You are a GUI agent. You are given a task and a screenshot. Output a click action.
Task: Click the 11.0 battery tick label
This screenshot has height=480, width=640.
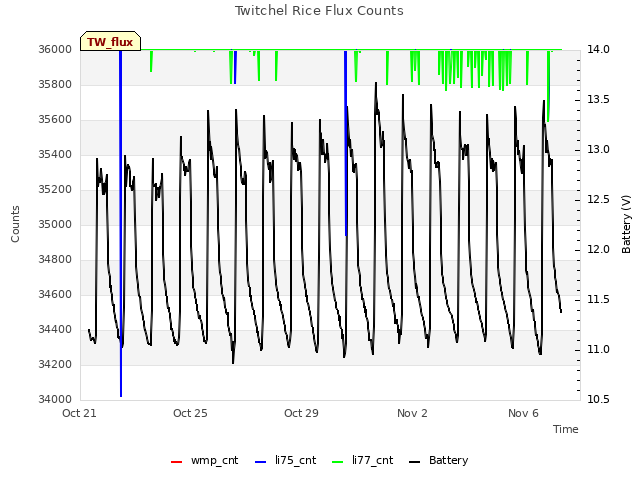[598, 349]
